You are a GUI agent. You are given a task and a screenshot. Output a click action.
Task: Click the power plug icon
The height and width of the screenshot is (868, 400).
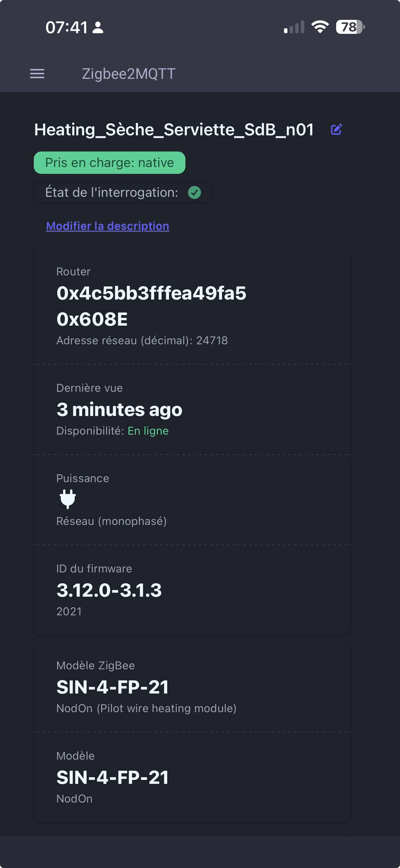(68, 499)
